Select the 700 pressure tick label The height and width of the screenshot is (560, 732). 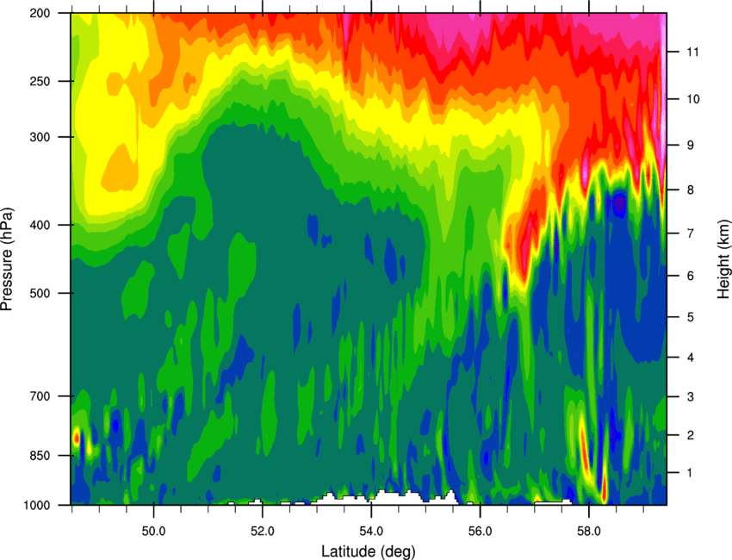[x=40, y=396]
